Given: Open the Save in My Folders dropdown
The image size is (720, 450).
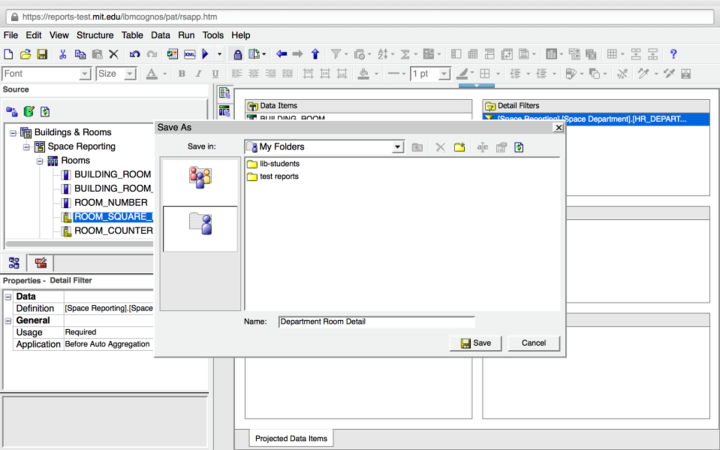Looking at the screenshot, I should tap(397, 147).
